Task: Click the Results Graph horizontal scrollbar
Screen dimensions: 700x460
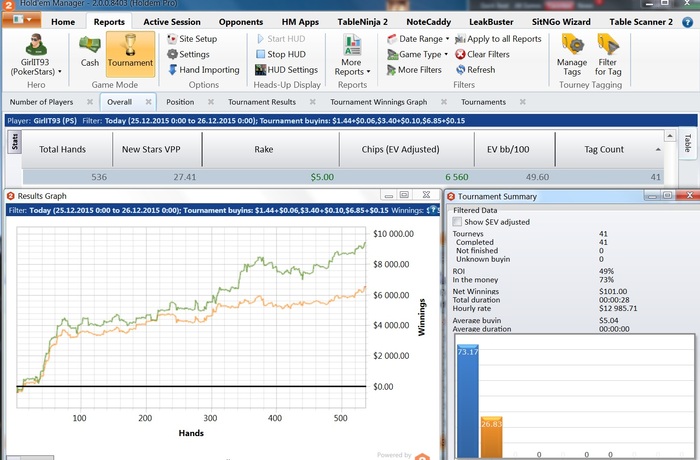Action: click(x=30, y=458)
